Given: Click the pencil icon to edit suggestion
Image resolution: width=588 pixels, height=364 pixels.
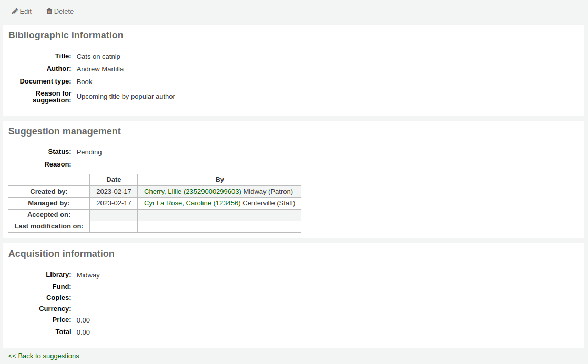Looking at the screenshot, I should pos(14,11).
